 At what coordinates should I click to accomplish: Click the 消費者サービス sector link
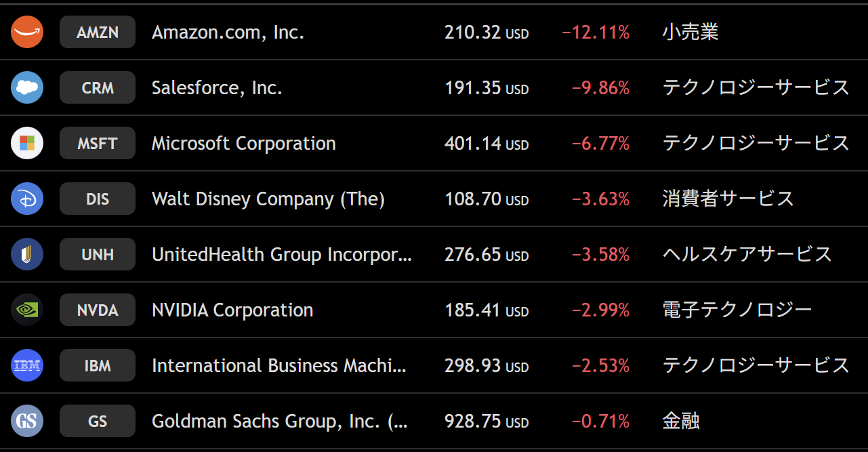[x=728, y=199]
